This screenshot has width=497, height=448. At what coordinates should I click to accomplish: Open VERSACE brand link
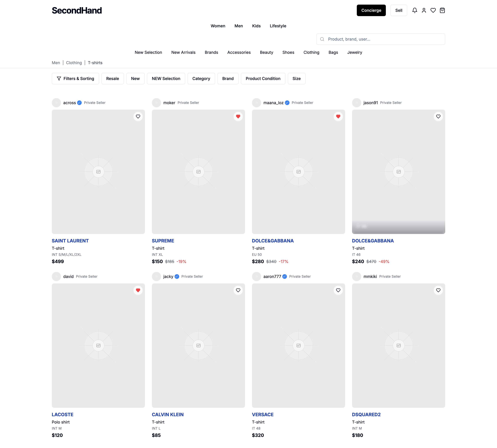pyautogui.click(x=263, y=414)
